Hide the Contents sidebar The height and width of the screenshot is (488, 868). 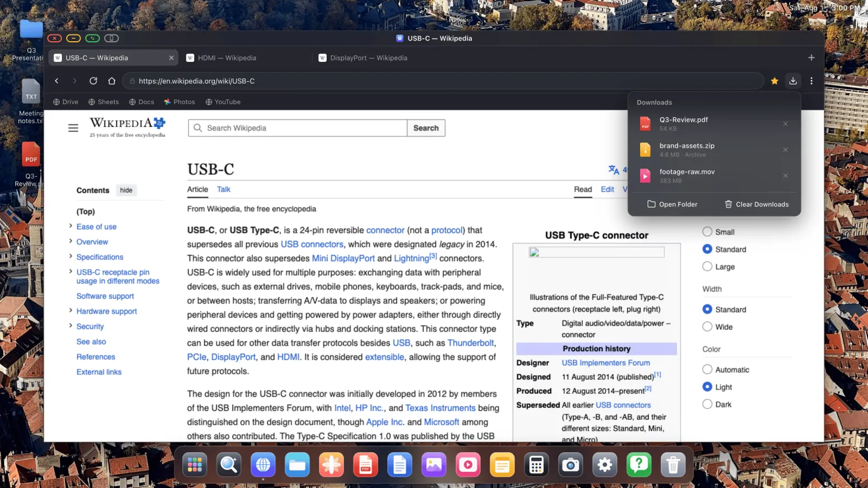click(126, 190)
